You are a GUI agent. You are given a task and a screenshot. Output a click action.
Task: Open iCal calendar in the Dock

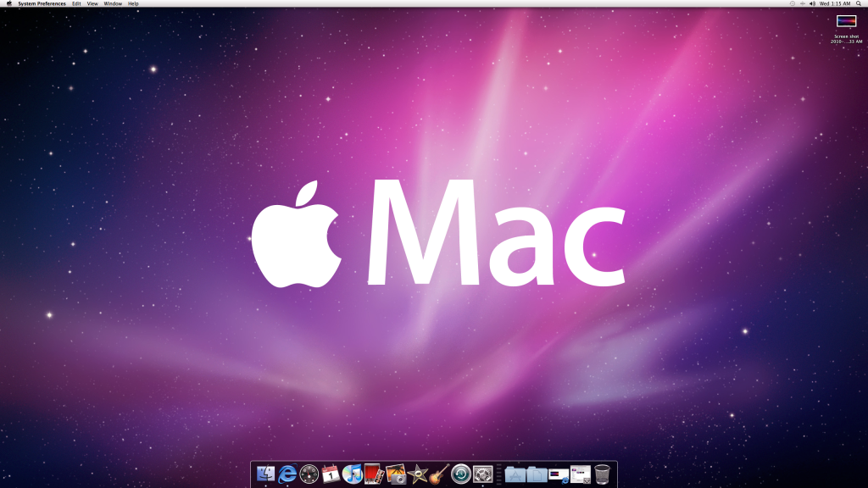click(331, 474)
